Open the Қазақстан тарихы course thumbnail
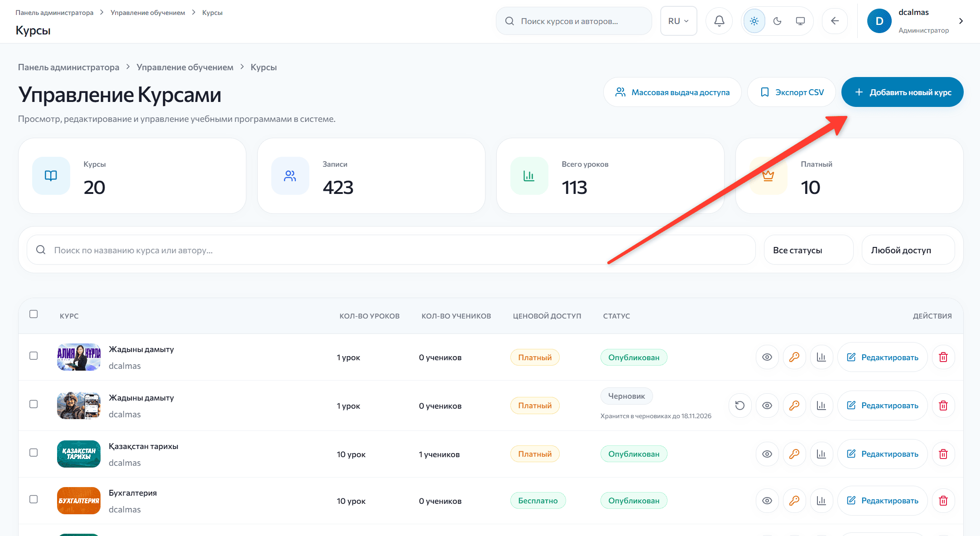The width and height of the screenshot is (980, 536). coord(79,454)
